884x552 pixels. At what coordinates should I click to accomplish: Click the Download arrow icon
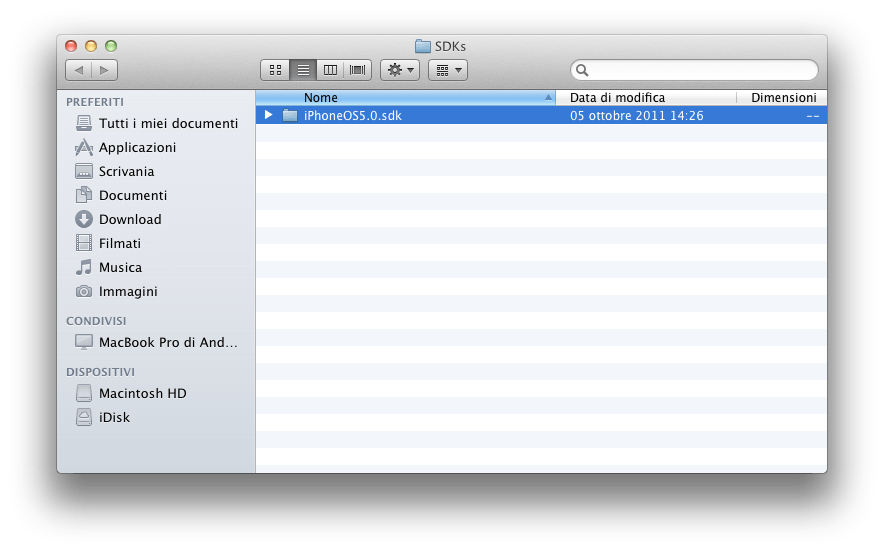(83, 219)
